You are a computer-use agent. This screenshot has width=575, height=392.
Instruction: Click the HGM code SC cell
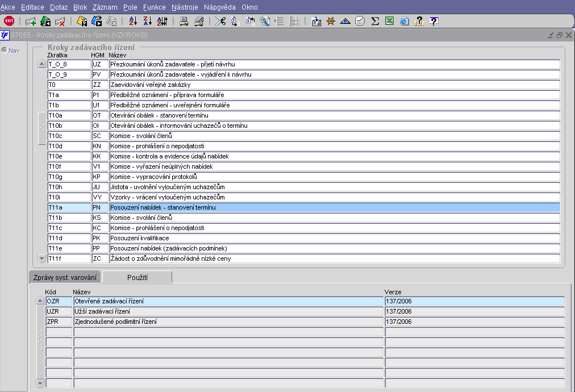[100, 136]
